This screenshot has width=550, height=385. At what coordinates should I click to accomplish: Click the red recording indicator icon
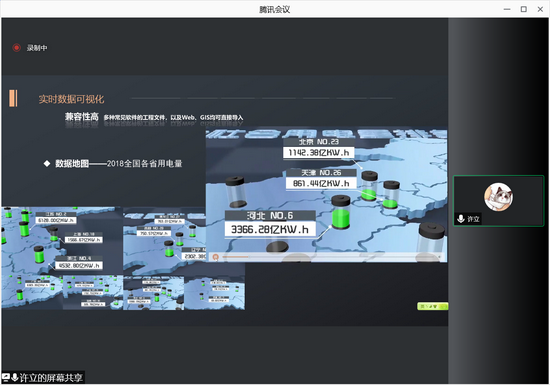(x=16, y=48)
